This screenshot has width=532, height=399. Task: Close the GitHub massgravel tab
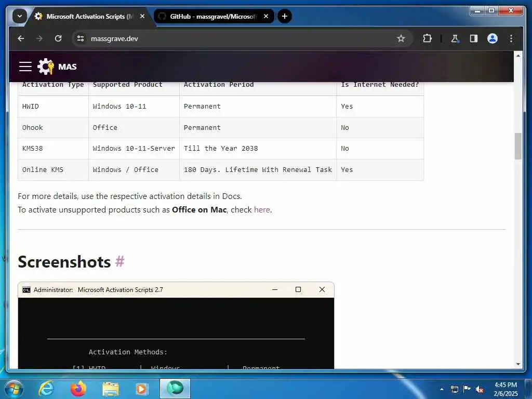tap(266, 16)
